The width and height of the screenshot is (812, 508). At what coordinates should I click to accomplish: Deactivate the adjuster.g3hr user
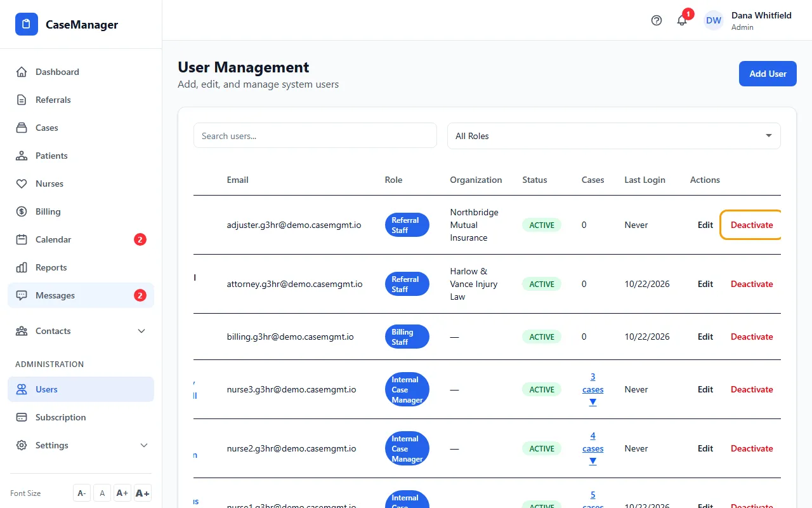tap(752, 225)
